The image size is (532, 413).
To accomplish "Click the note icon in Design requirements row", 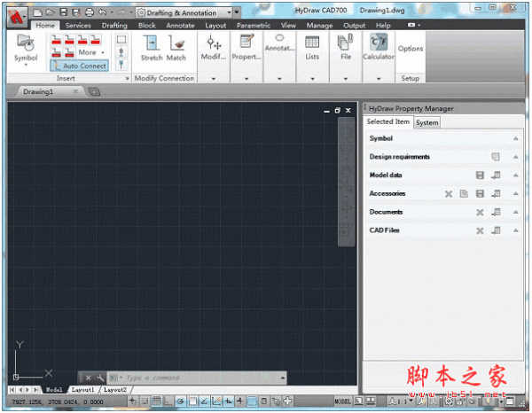I will point(497,157).
